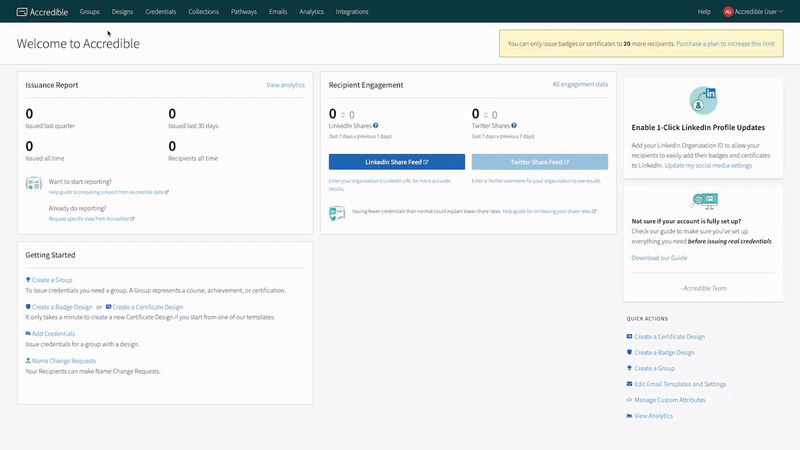The height and width of the screenshot is (450, 800).
Task: Open help guide to preparing a report
Action: [109, 192]
